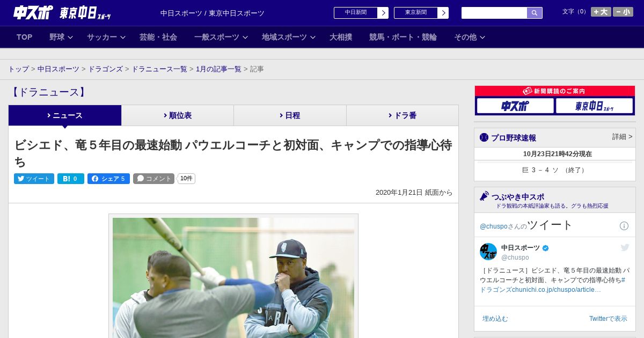Click the プロ野球速報 heading text
This screenshot has width=644, height=338.
(514, 138)
